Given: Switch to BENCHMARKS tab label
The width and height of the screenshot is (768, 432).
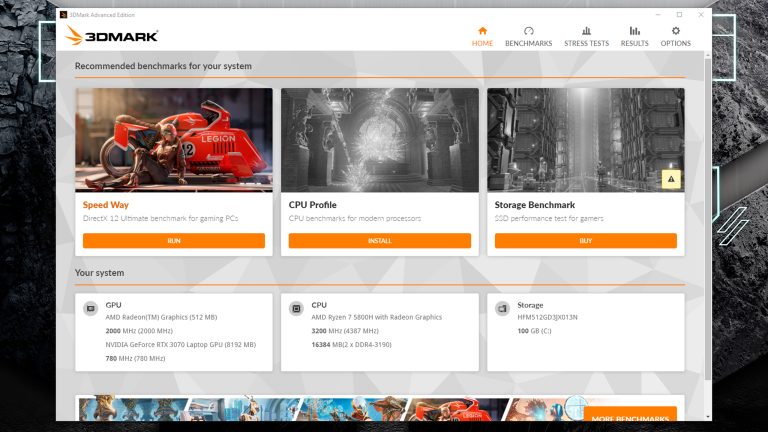Looking at the screenshot, I should pos(528,43).
